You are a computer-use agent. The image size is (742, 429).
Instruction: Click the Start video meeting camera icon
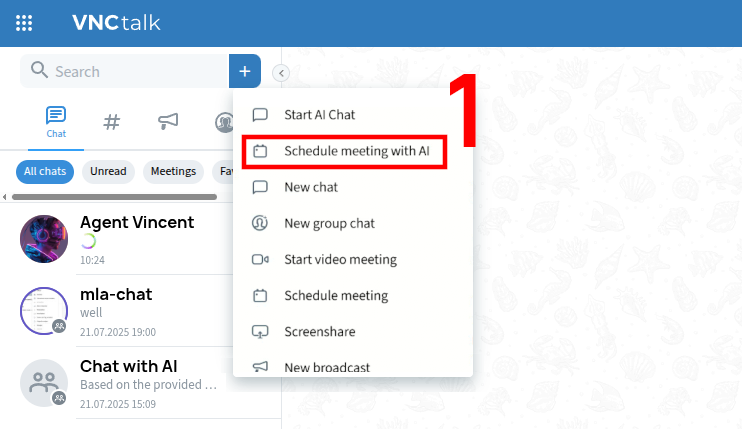pos(260,260)
